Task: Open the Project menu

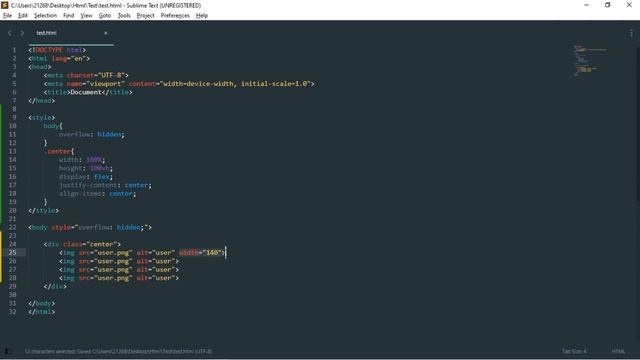Action: [145, 16]
